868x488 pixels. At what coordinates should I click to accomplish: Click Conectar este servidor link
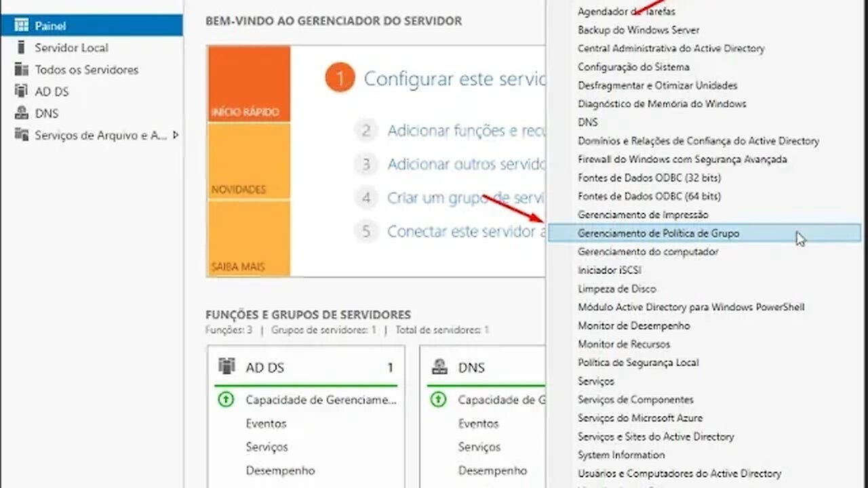click(x=466, y=232)
